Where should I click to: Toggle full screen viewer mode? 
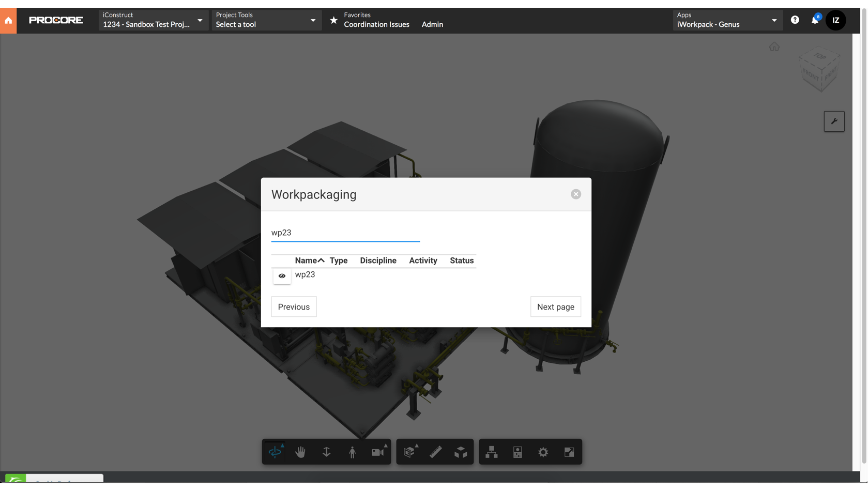[x=569, y=452]
